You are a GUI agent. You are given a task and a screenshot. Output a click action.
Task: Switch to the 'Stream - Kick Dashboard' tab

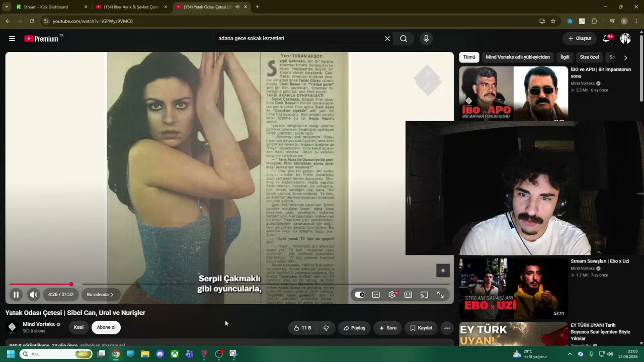(52, 7)
